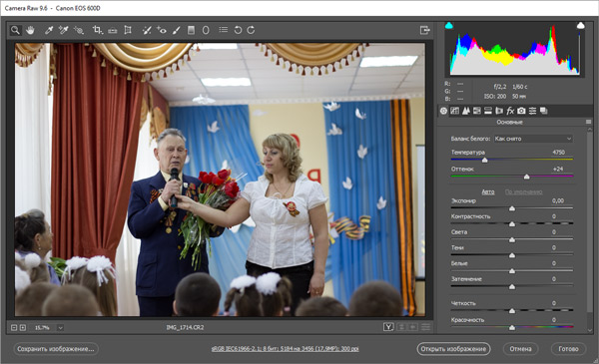599x364 pixels.
Task: Select the Red Eye Removal tool
Action: (x=161, y=30)
